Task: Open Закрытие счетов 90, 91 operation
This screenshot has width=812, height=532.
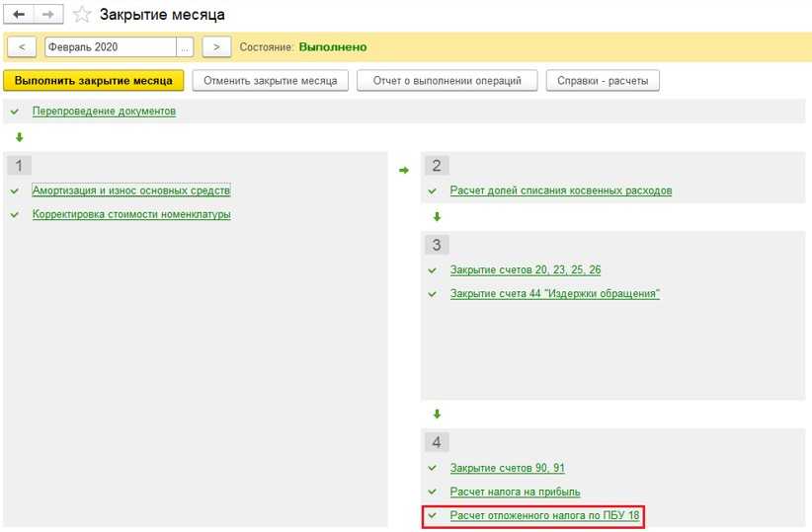Action: point(507,468)
